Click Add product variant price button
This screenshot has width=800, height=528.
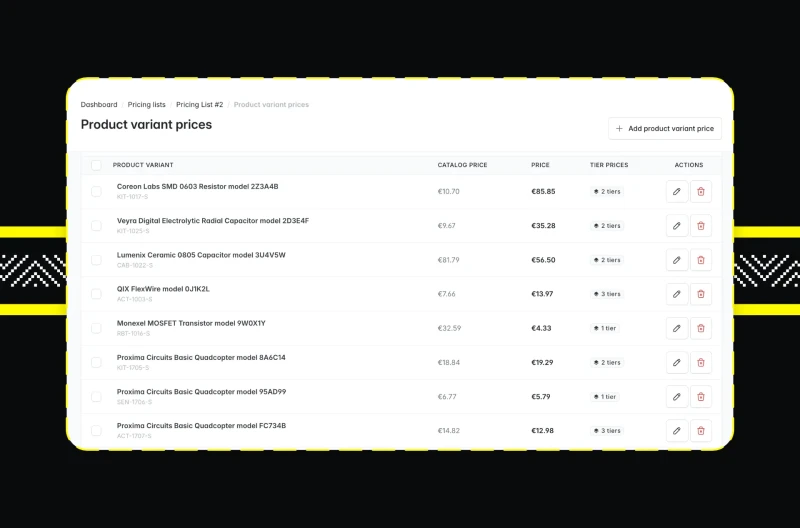point(664,129)
